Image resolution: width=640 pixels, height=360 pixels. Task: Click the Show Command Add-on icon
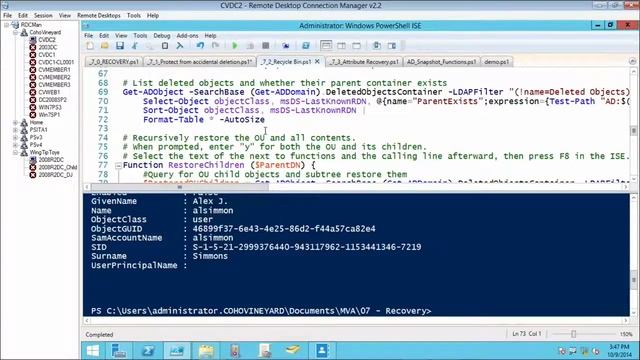392,46
